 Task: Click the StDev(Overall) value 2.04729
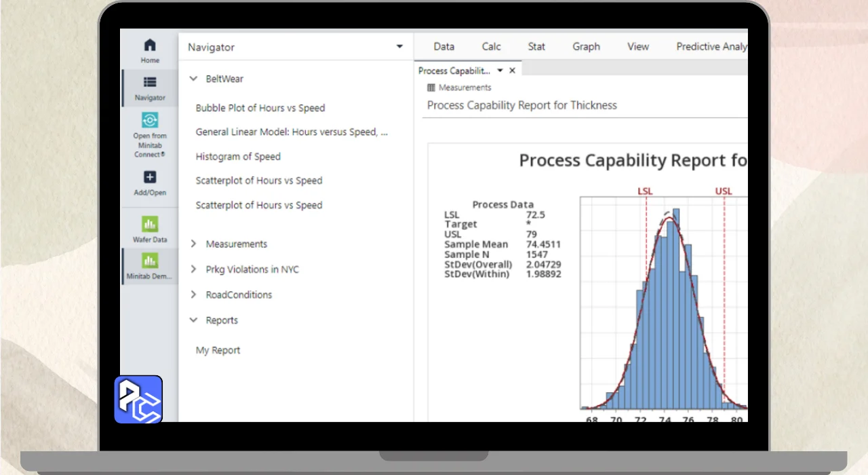(x=543, y=264)
